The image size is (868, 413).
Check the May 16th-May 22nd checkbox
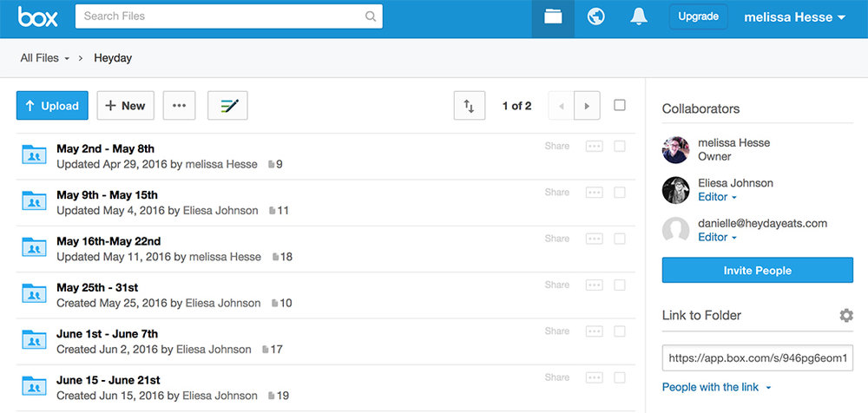click(620, 239)
